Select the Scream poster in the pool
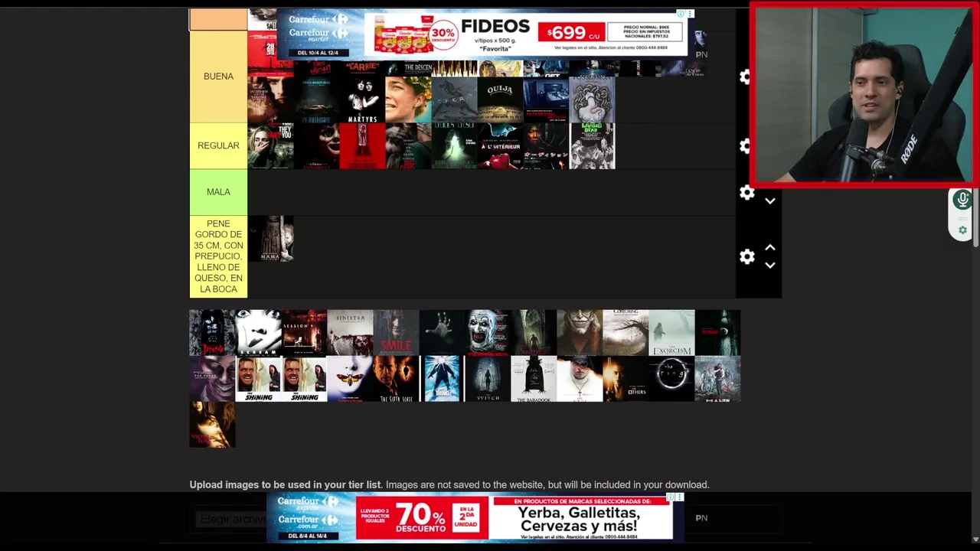Screen dimensions: 980x551 point(258,333)
